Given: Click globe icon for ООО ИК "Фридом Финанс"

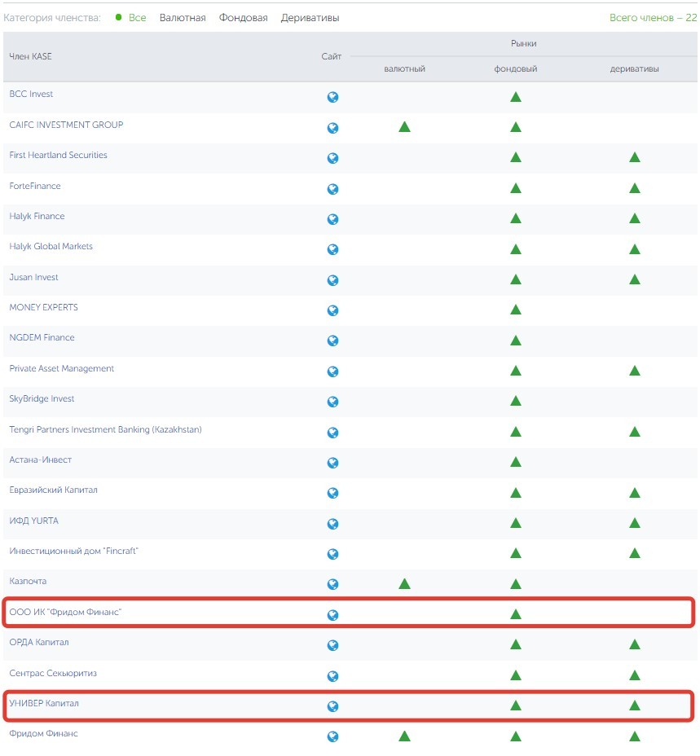Looking at the screenshot, I should click(332, 615).
